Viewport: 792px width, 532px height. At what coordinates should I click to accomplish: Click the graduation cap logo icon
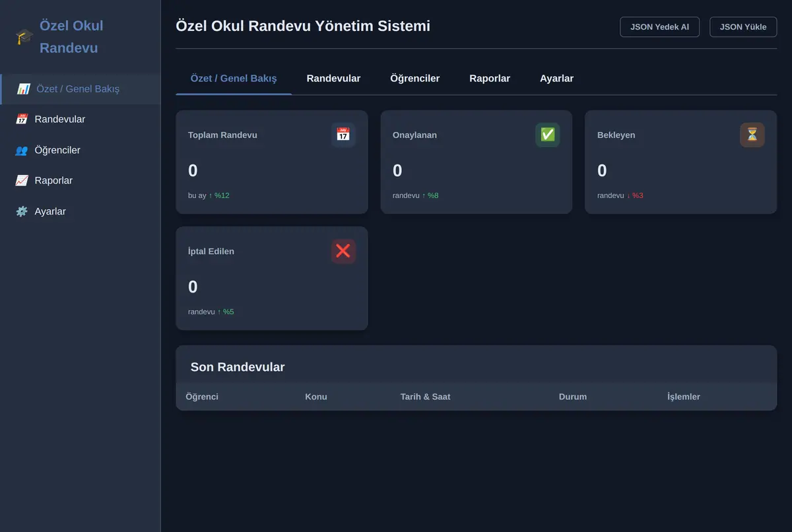click(x=24, y=37)
